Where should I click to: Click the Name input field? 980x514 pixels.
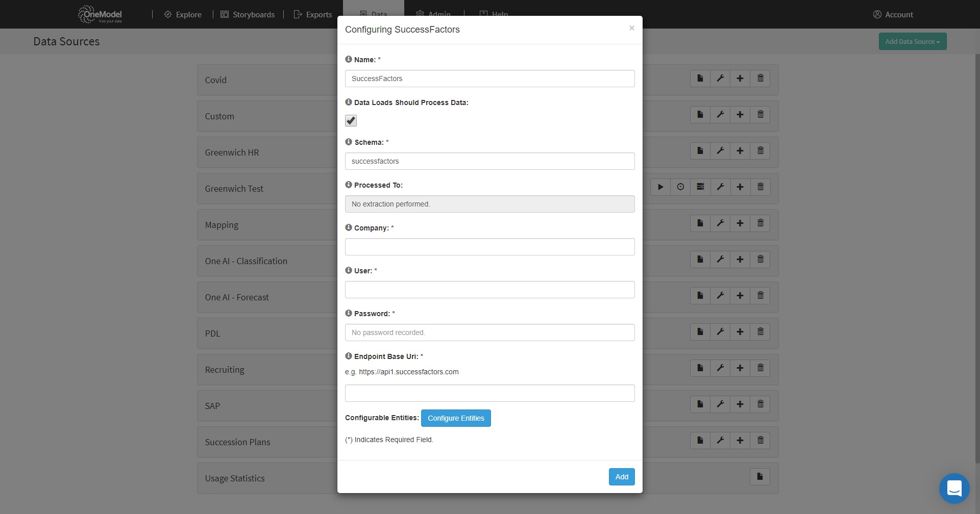point(490,79)
